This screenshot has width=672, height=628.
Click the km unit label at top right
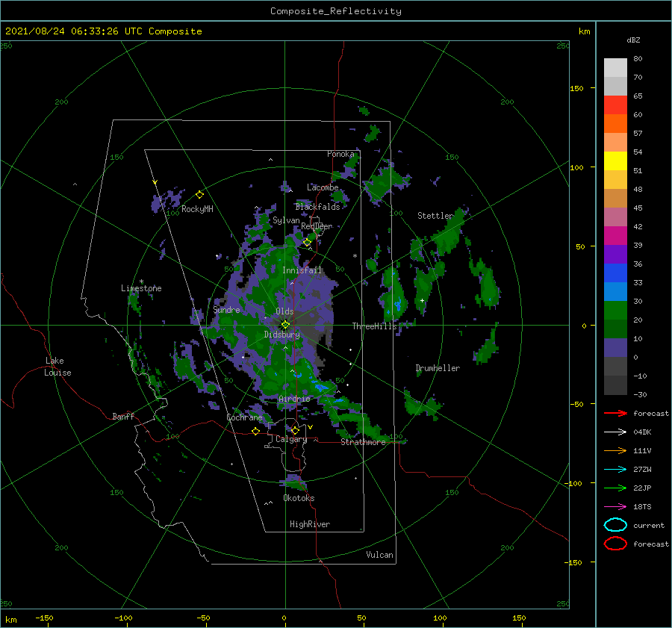[584, 31]
